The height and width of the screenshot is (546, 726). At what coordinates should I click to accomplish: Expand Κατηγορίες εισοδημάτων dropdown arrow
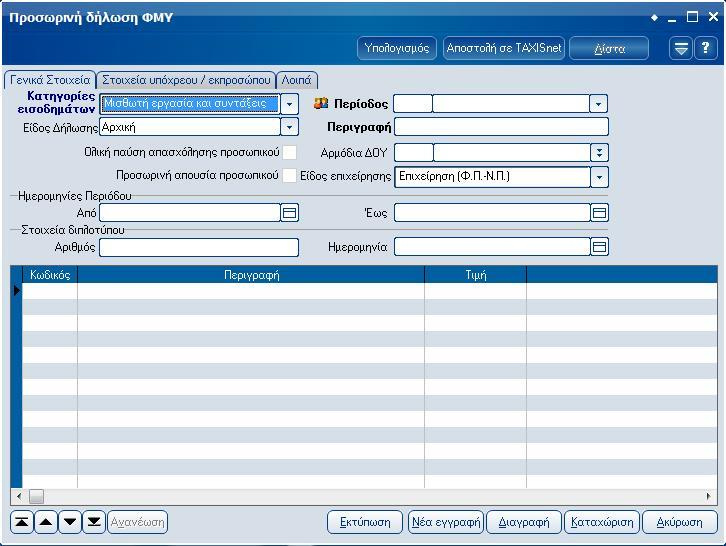(290, 104)
